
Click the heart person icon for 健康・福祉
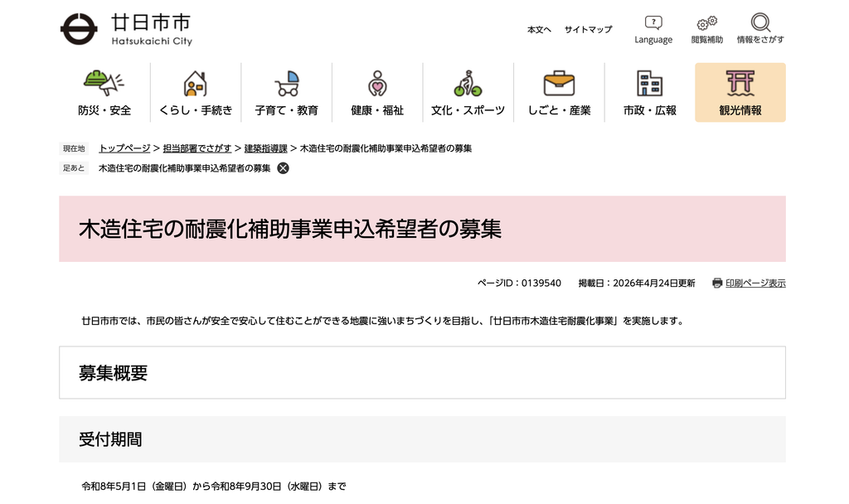point(377,84)
